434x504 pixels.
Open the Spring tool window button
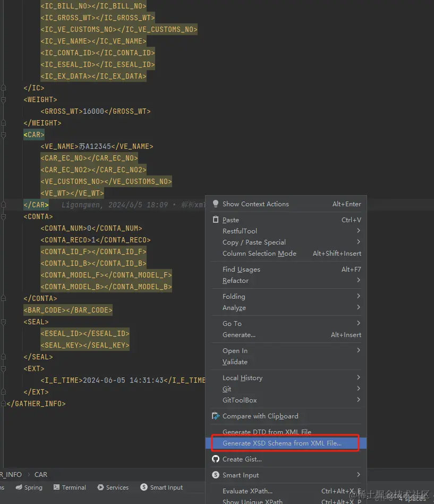pos(29,488)
